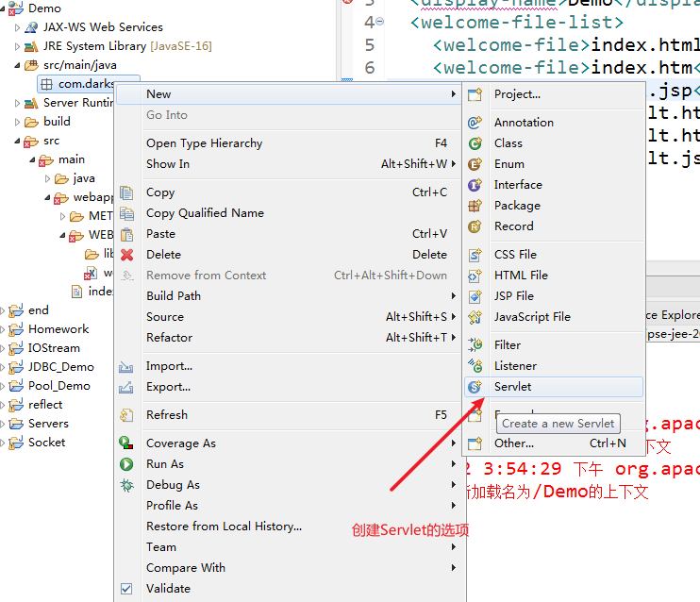
Task: Select the end project
Action: tap(39, 310)
